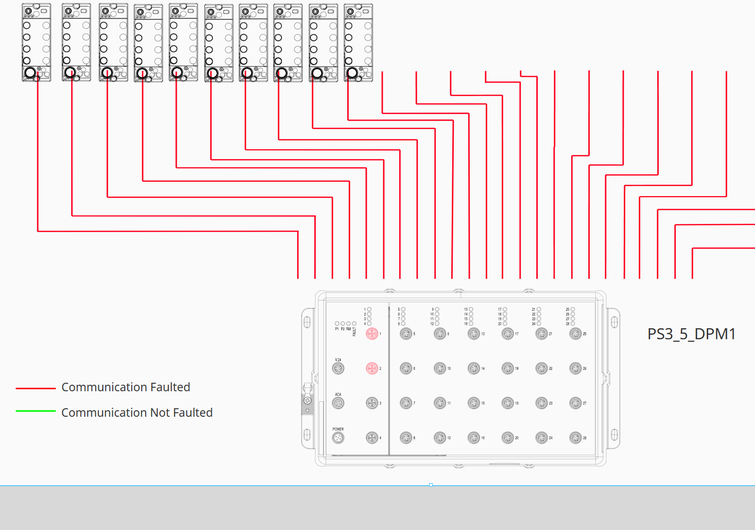Select port 24 connector on the DPM
This screenshot has height=530, width=755.
coord(541,438)
